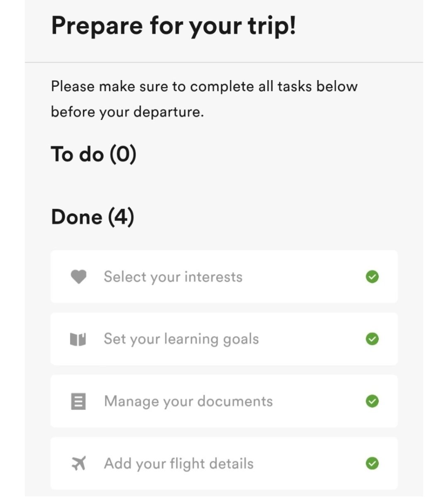Expand the To do (0) section heading

click(94, 154)
